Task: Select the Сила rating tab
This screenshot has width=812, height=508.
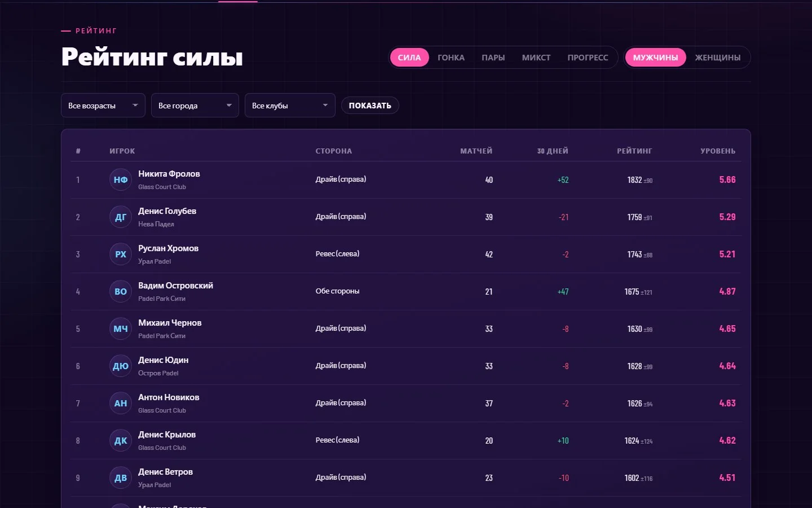Action: 409,58
